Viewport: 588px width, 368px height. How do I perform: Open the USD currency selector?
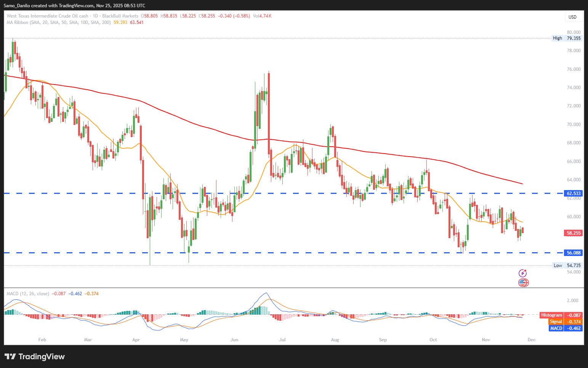[x=572, y=17]
